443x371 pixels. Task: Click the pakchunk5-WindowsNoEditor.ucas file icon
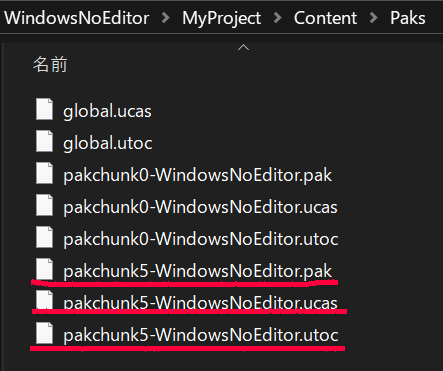[x=44, y=300]
